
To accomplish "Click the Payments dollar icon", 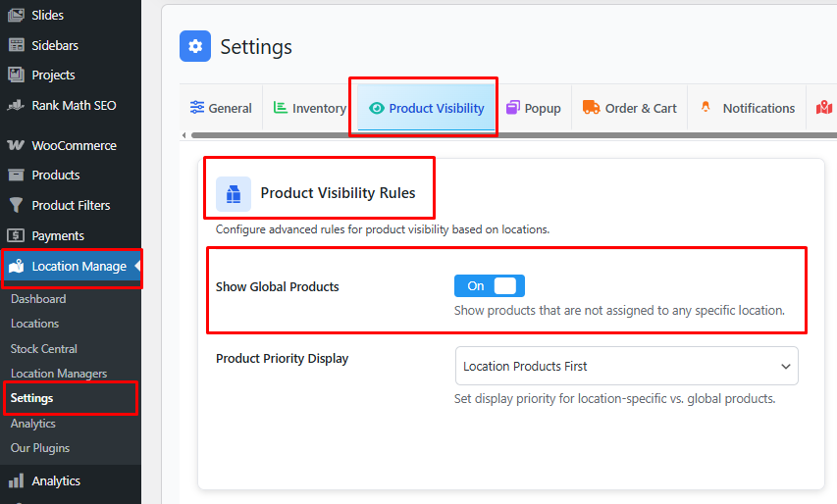I will (16, 235).
